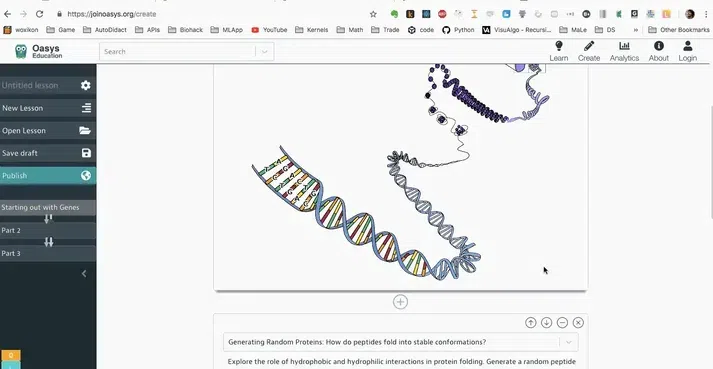Open the VisuAlgo bookmark

pos(517,30)
